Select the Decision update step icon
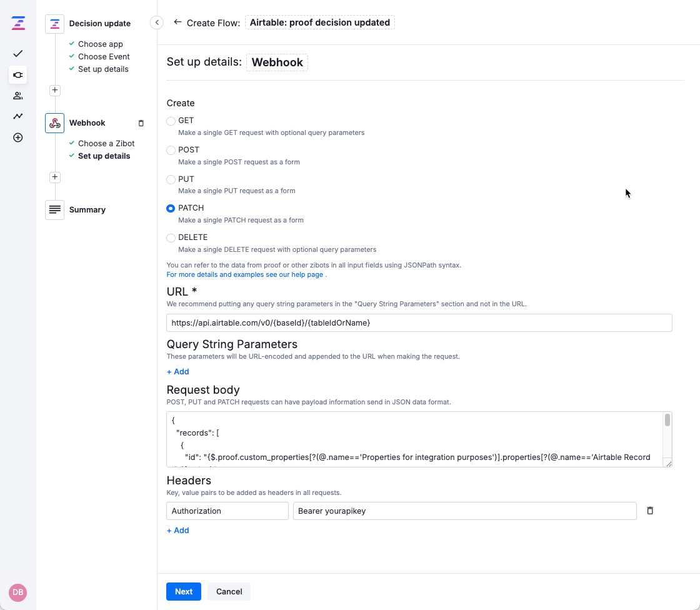 click(x=54, y=24)
